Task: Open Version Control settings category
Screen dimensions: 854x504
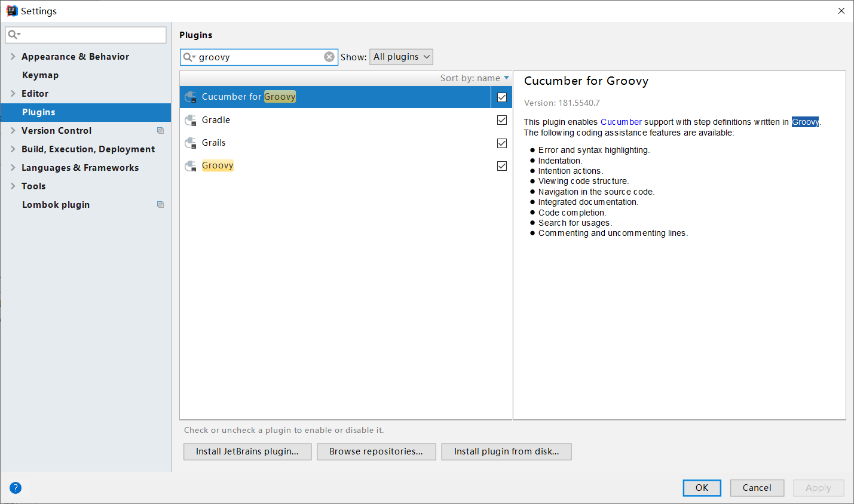Action: click(x=56, y=130)
